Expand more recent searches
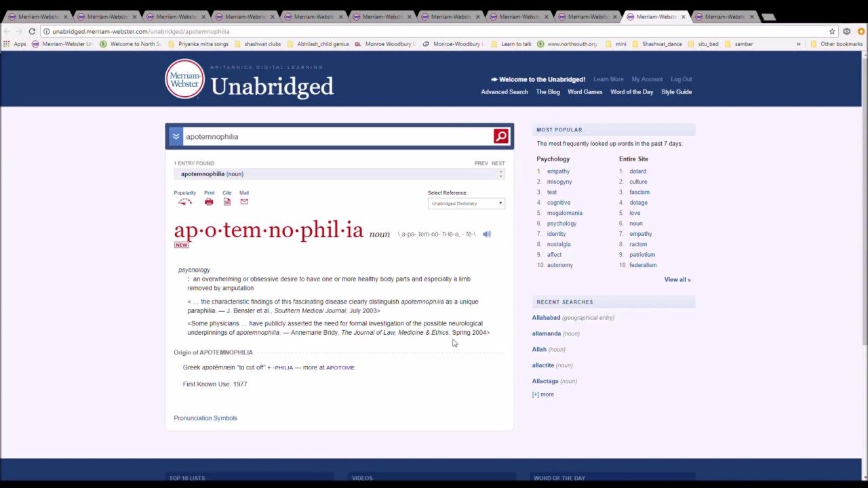 (543, 394)
